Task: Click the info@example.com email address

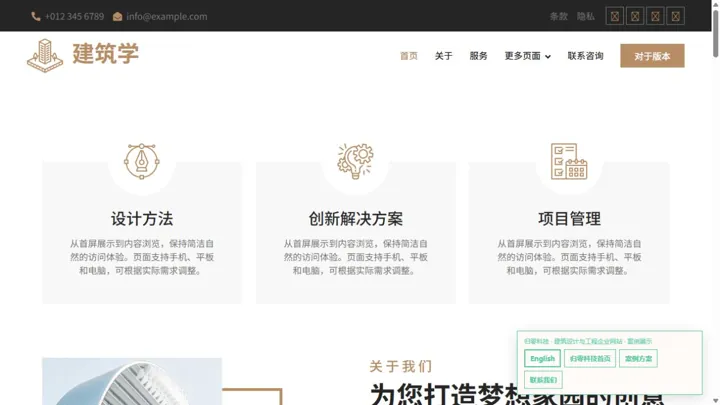Action: tap(167, 17)
